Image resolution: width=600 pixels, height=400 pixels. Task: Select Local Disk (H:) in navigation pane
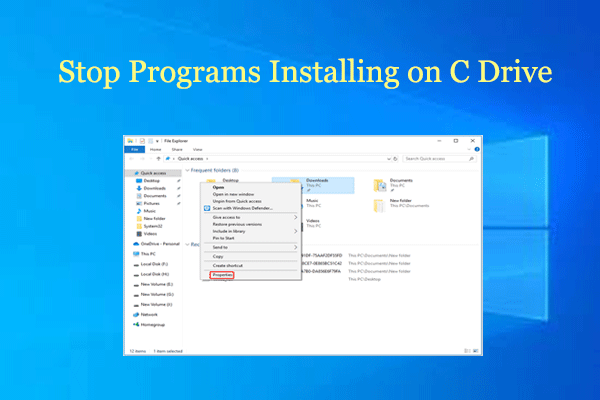coord(155,274)
